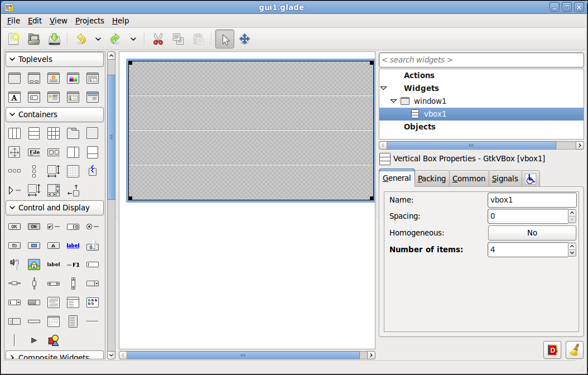588x375 pixels.
Task: Choose the Color Selection Dialog icon
Action: [x=73, y=78]
